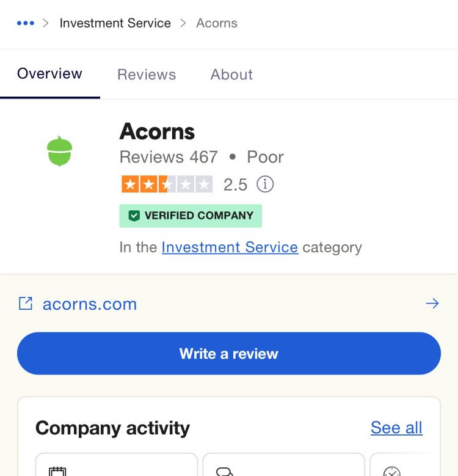
Task: Tap the Write a review button
Action: pyautogui.click(x=229, y=353)
